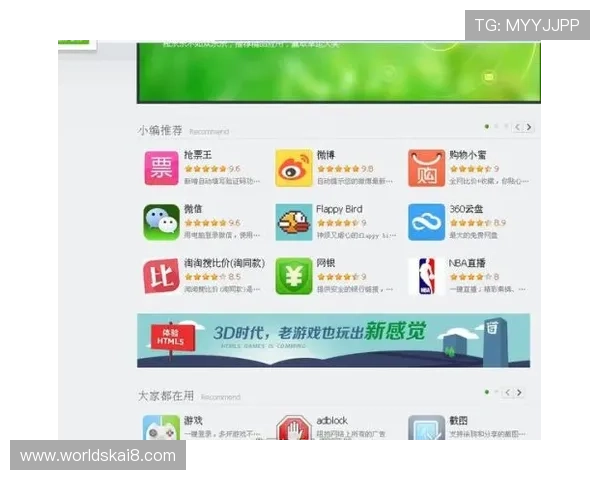Screen dimensions: 600x480
Task: Click the adblock extension title
Action: coord(332,421)
